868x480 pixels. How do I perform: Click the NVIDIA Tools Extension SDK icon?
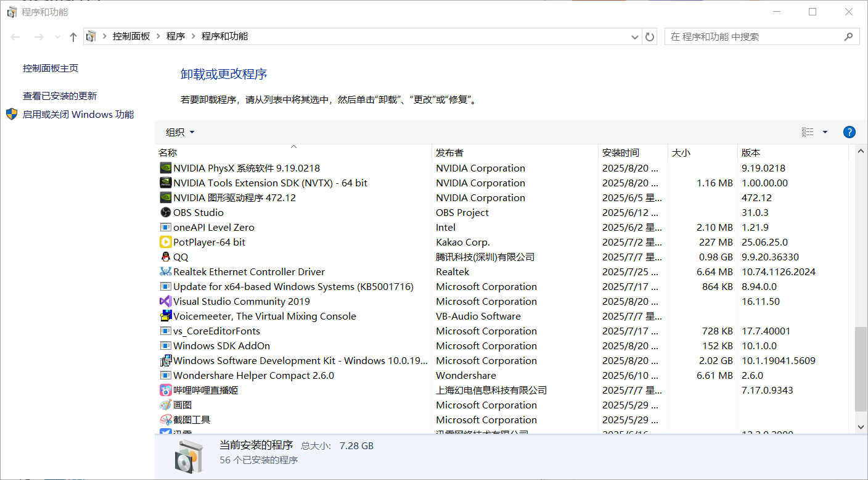pos(165,183)
